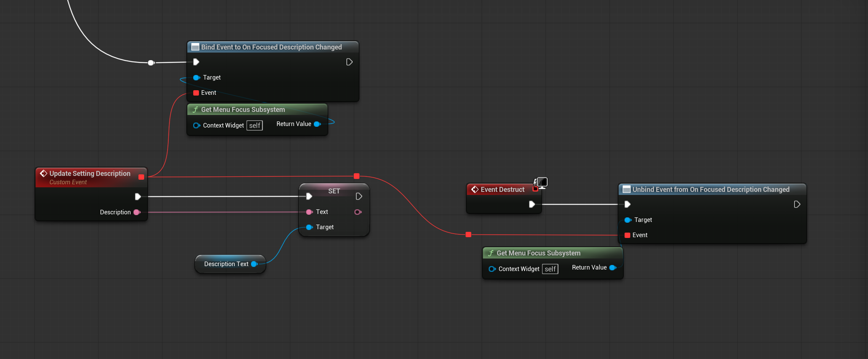
Task: Select the Unbind Event from On Focused Description Changed title
Action: tap(711, 190)
